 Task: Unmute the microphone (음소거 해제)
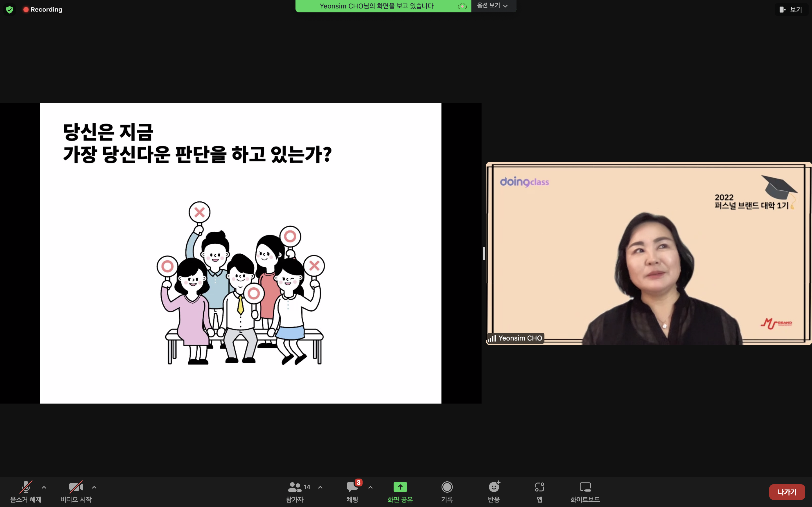(x=26, y=487)
